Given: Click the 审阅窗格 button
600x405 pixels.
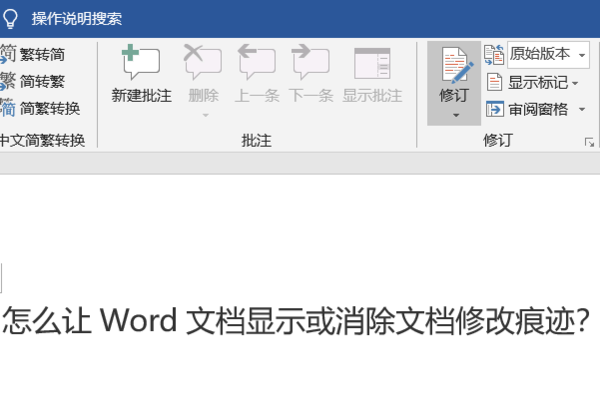Looking at the screenshot, I should 527,109.
